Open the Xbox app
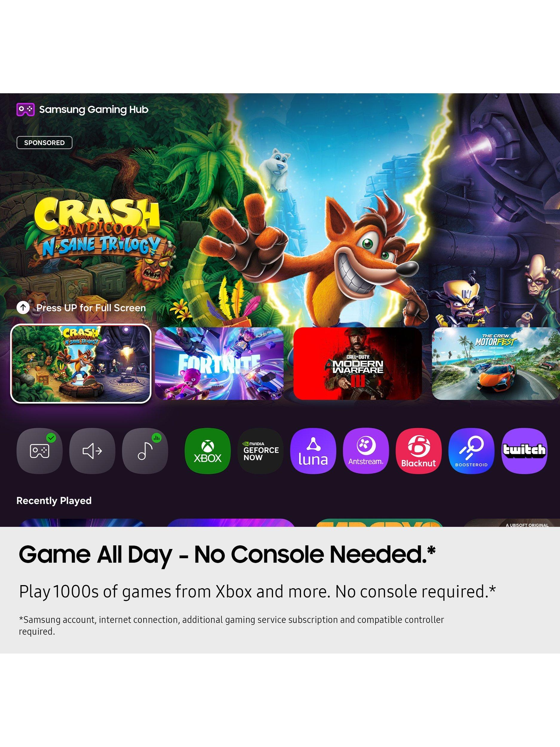560x747 pixels. click(x=208, y=451)
